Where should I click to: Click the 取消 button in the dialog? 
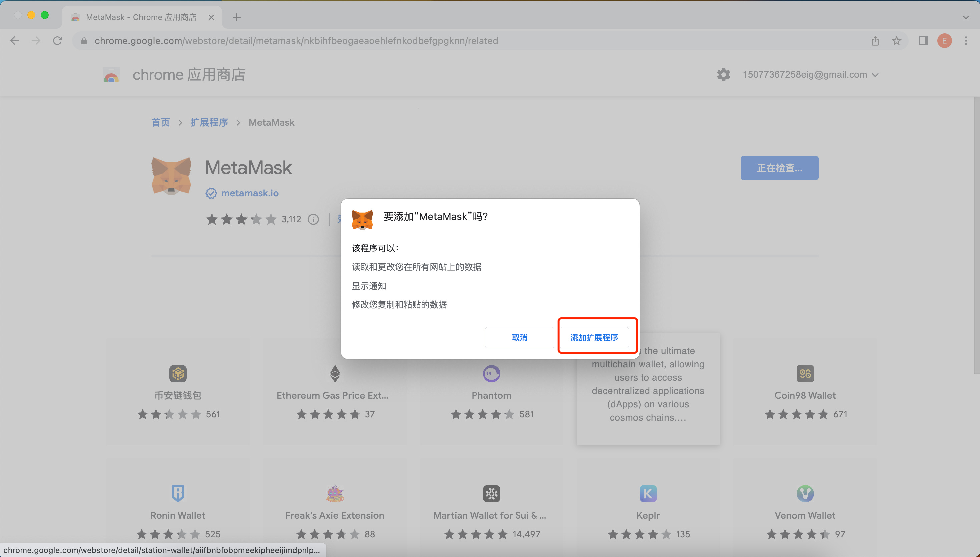point(519,337)
